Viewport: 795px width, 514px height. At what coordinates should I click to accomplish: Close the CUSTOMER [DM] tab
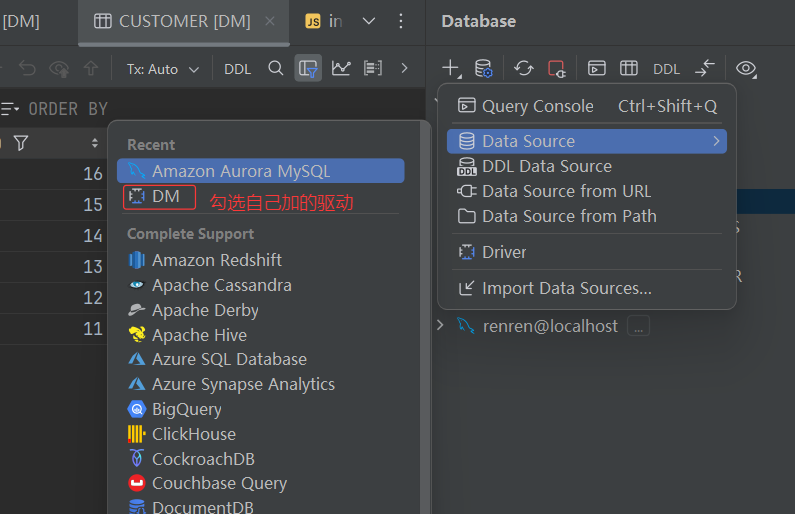coord(270,21)
